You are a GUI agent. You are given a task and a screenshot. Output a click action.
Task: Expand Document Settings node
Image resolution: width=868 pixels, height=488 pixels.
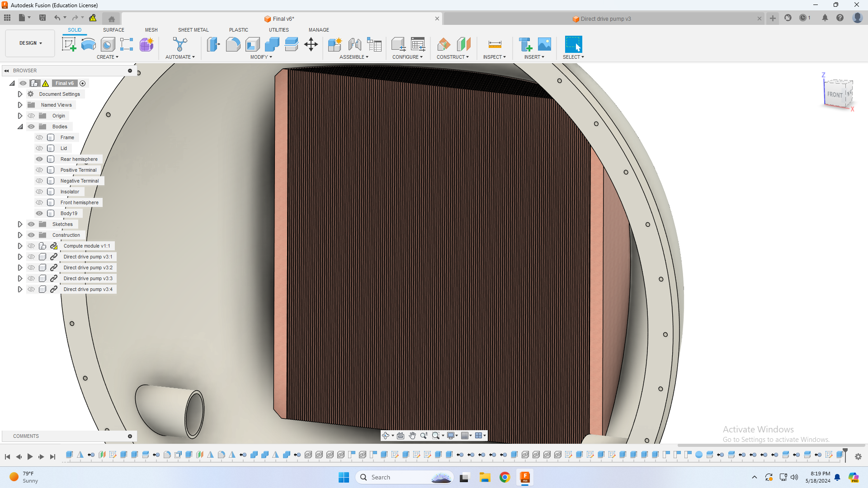point(20,94)
